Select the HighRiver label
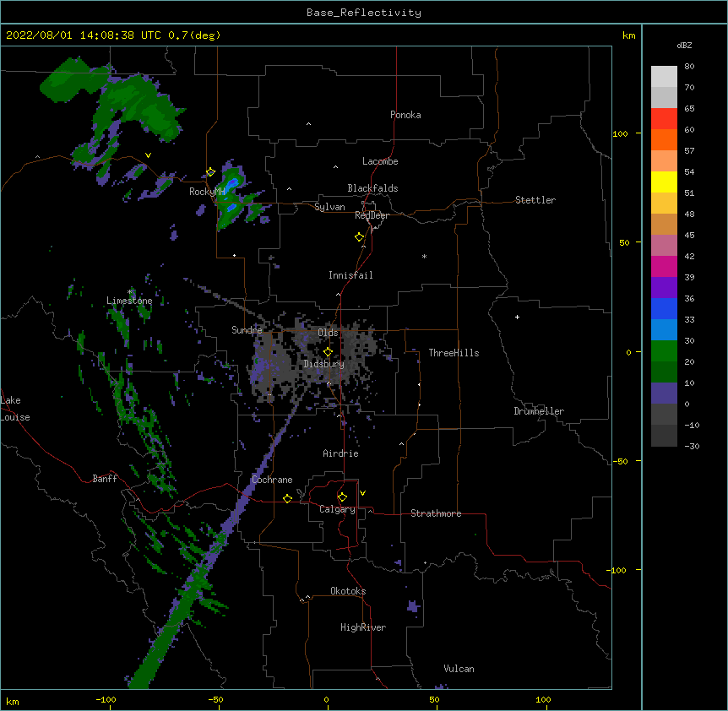 [363, 627]
